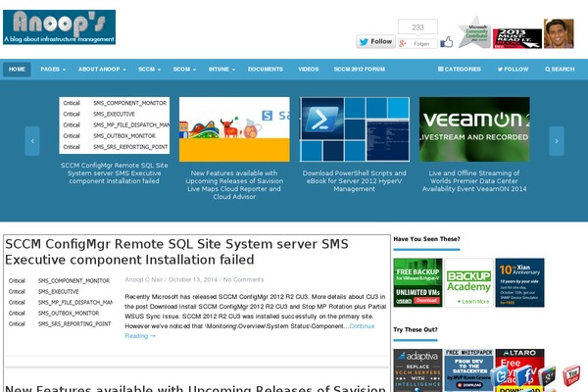Click FOLLOW in the navigation bar
The height and width of the screenshot is (392, 588).
click(x=513, y=70)
